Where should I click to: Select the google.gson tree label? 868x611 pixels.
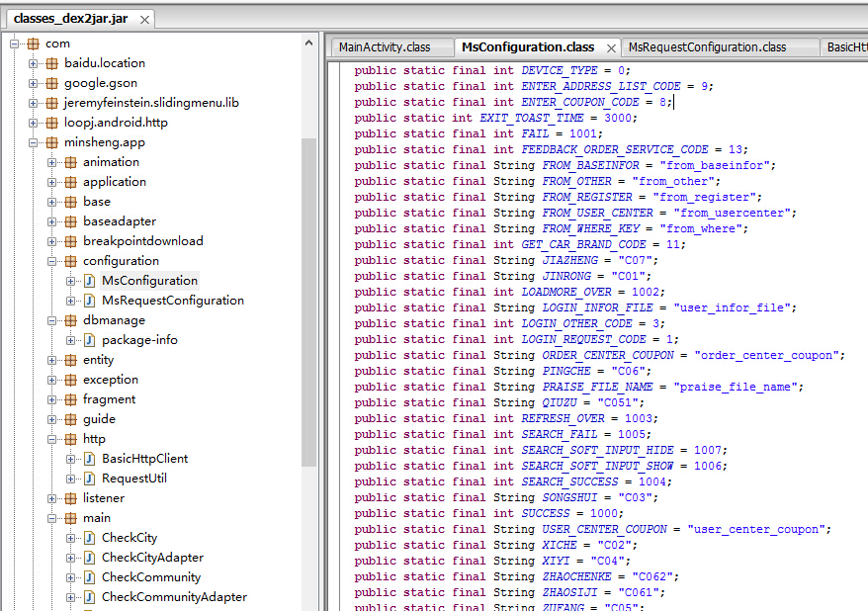click(101, 83)
